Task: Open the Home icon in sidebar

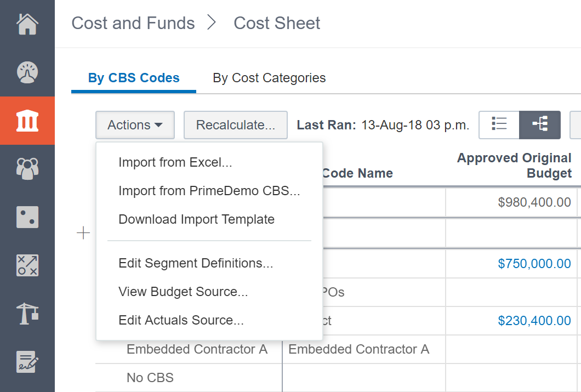Action: coord(27,24)
